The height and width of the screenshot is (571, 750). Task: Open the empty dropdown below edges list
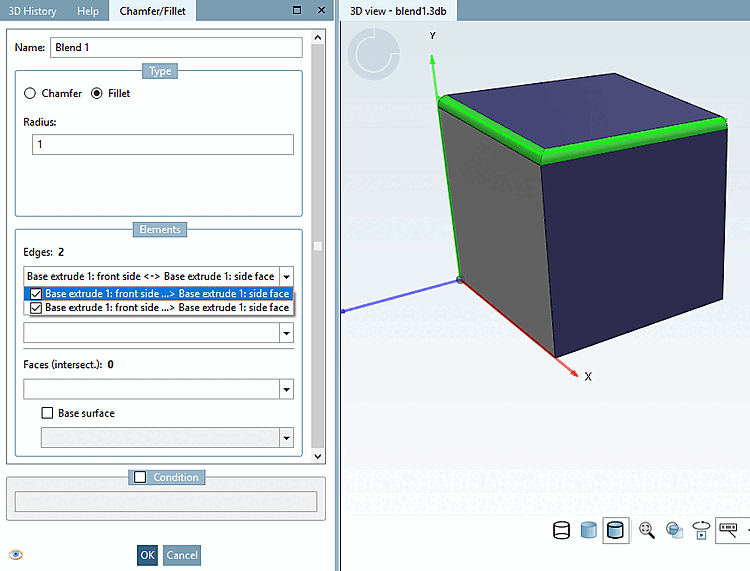pyautogui.click(x=286, y=333)
